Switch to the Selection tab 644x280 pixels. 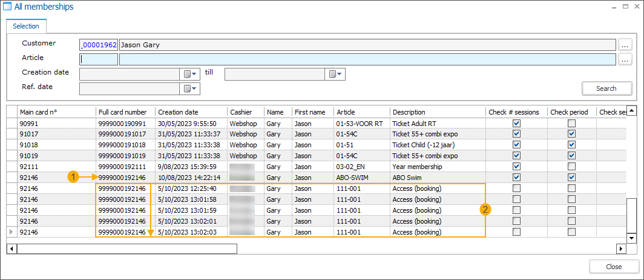pyautogui.click(x=26, y=26)
